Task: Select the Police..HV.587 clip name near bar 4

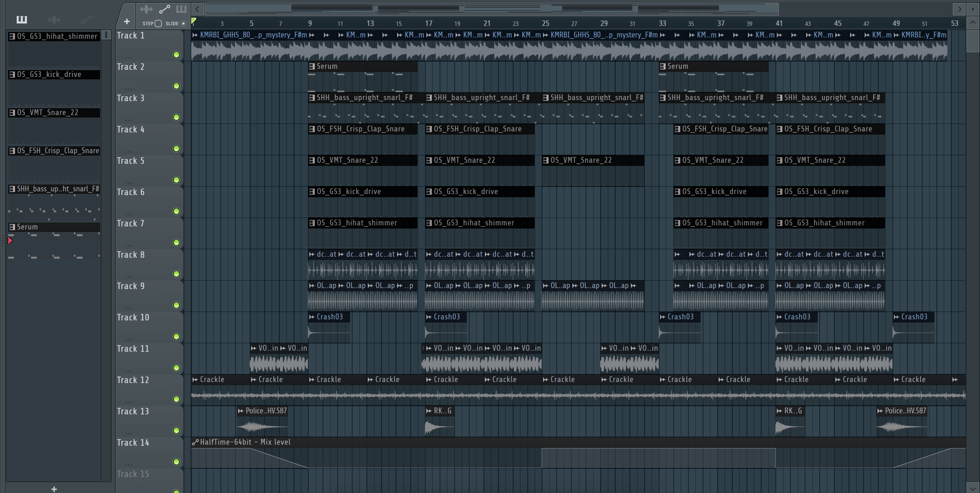Action: pos(266,411)
